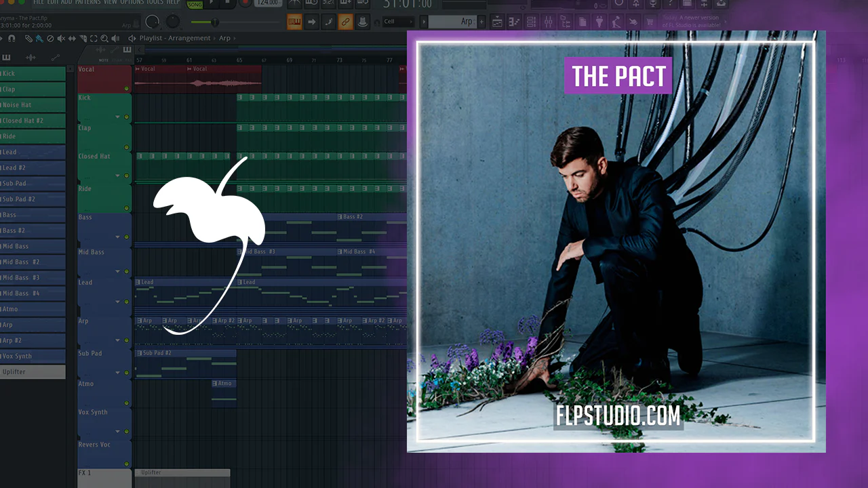The width and height of the screenshot is (868, 488).
Task: Open the plugin picker plug icon
Action: [598, 22]
